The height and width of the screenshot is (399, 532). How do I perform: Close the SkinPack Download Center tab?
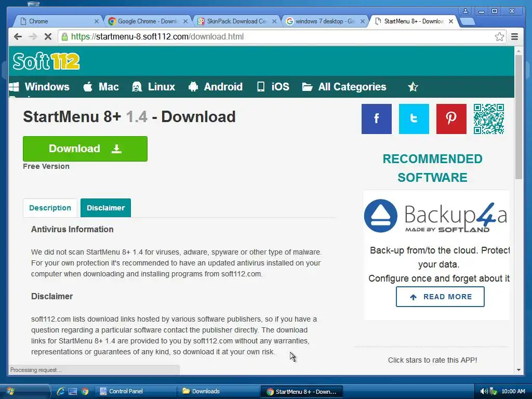pyautogui.click(x=274, y=21)
